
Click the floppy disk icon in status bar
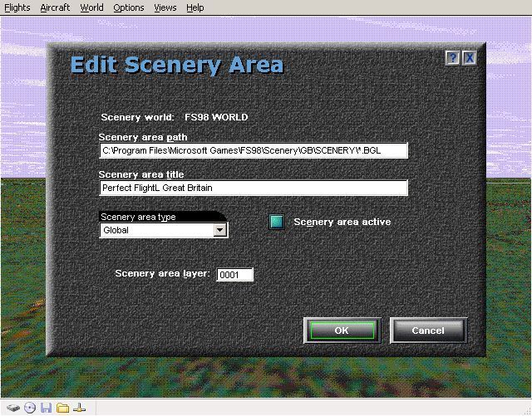coord(47,408)
